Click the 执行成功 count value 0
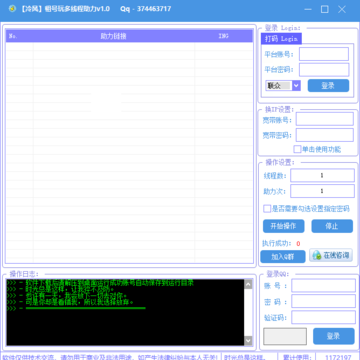This screenshot has height=360, width=360. click(298, 244)
